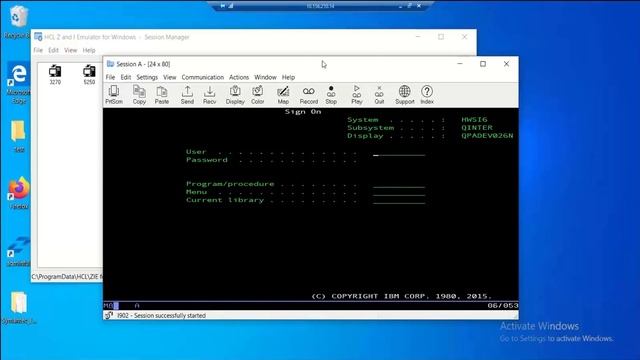640x360 pixels.
Task: Open the Display settings toolbar icon
Action: click(235, 95)
